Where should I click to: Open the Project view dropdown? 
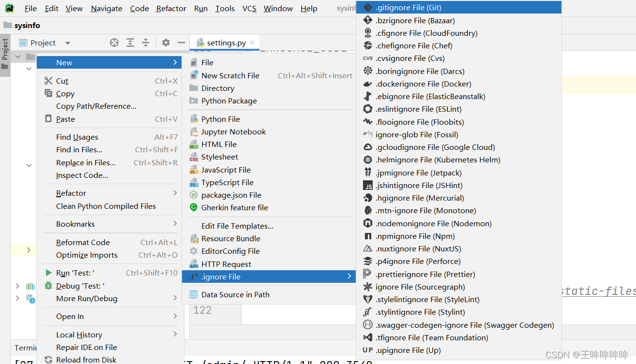pyautogui.click(x=68, y=43)
